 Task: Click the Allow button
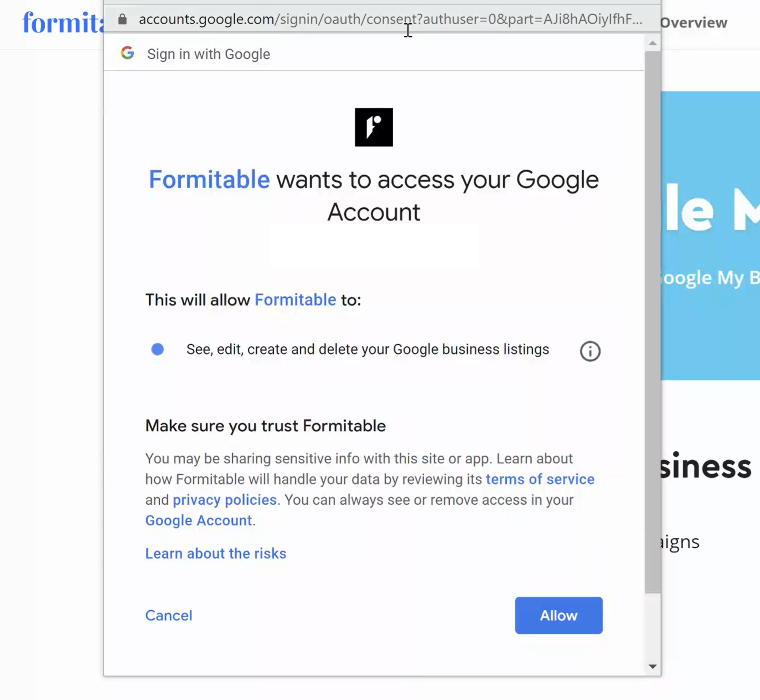click(x=558, y=615)
